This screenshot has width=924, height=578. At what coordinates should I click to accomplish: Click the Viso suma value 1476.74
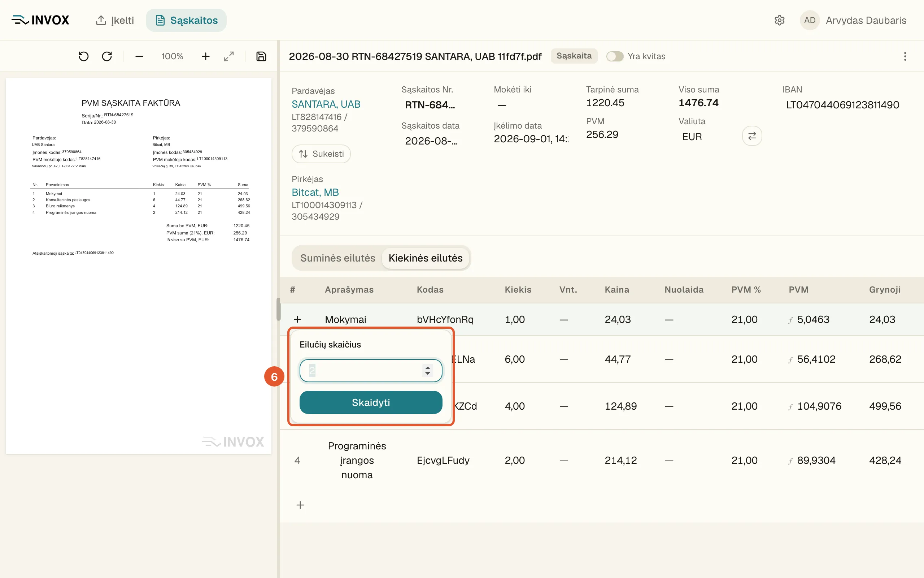coord(698,103)
